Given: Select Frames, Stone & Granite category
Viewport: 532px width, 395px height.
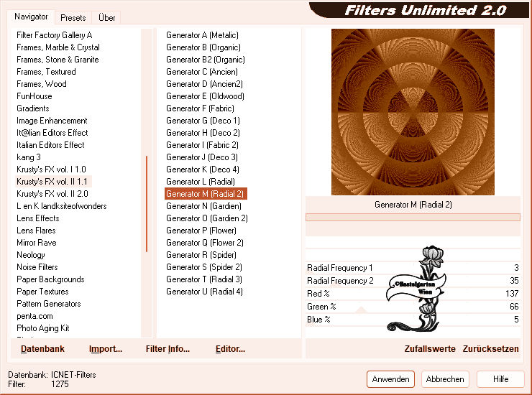Looking at the screenshot, I should click(58, 60).
